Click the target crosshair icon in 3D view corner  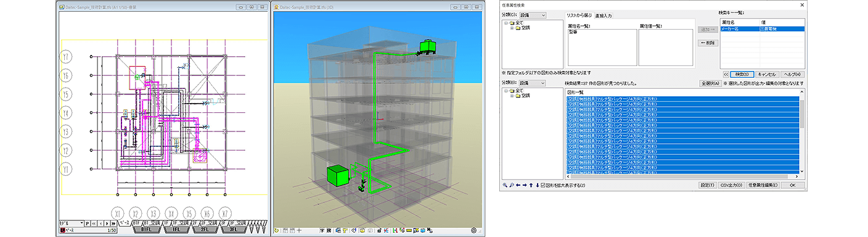tap(473, 231)
